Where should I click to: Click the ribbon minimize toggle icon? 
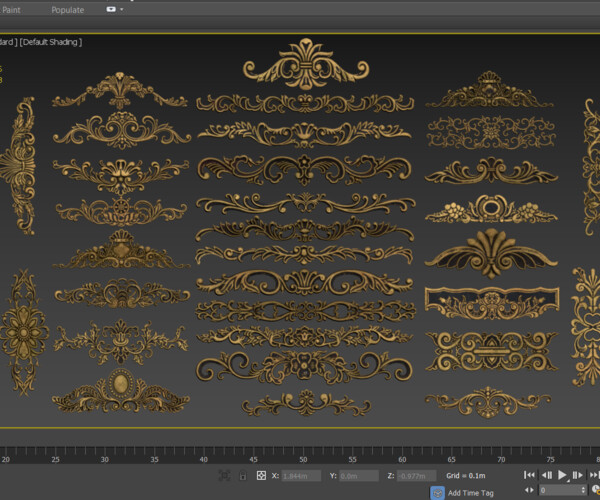coord(111,9)
